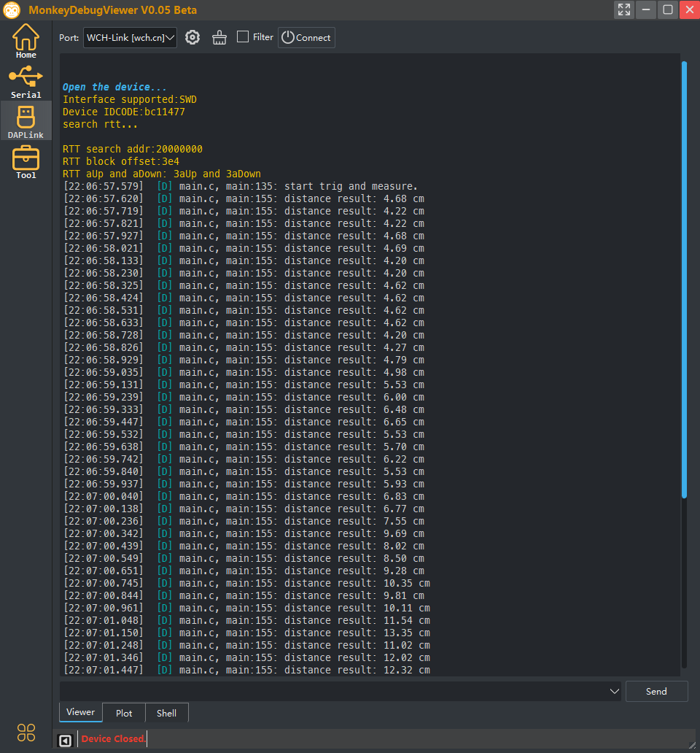Toggle fullscreen with the expand icon

623,9
